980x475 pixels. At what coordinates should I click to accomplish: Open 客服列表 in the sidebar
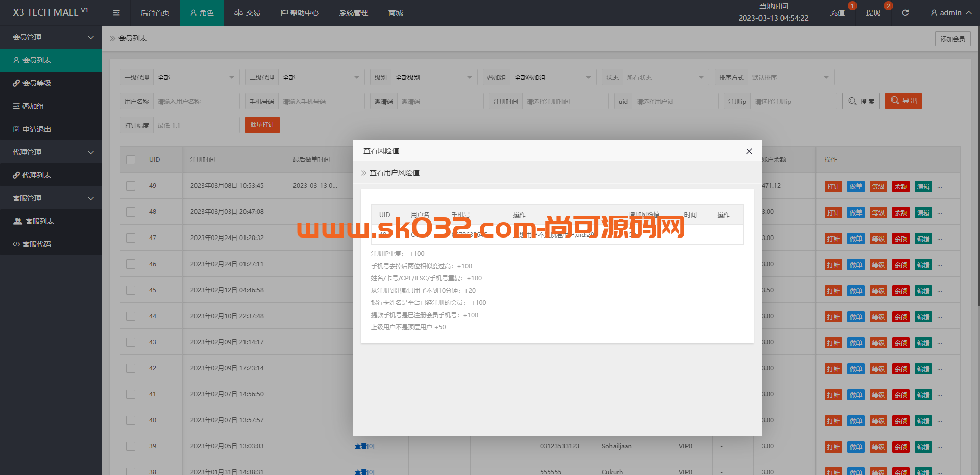[x=51, y=221]
